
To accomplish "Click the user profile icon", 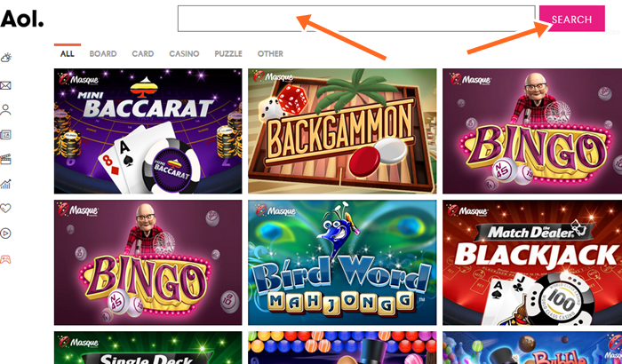I will [5, 110].
